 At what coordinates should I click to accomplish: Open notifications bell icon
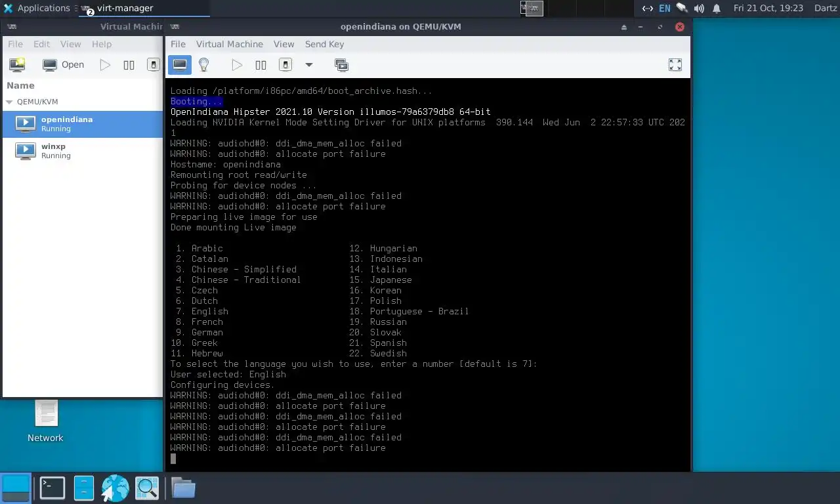[717, 8]
